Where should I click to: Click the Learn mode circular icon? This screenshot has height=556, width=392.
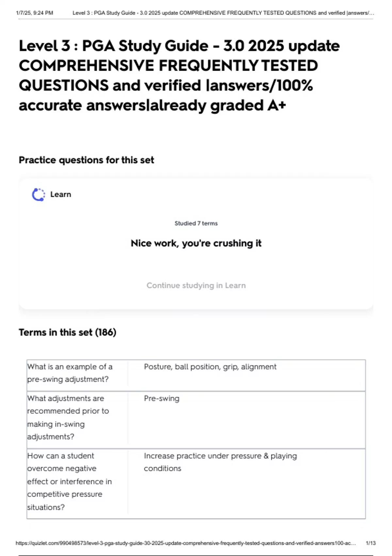(38, 195)
